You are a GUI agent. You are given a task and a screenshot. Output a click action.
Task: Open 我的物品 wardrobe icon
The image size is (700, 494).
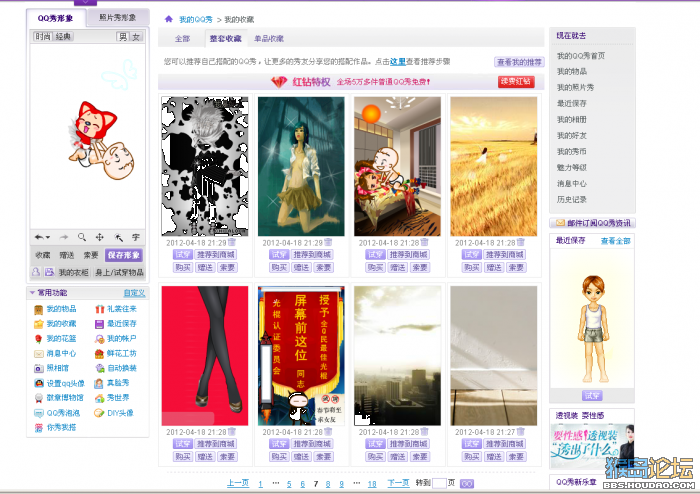[39, 309]
